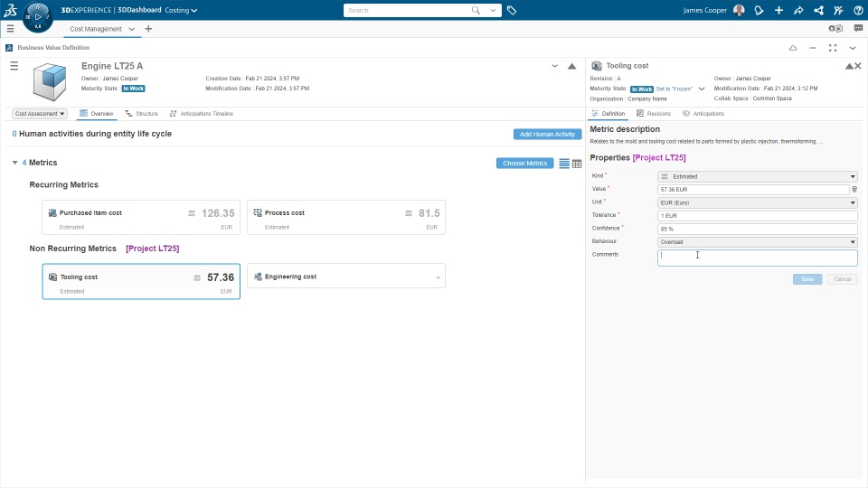Open the search options chevron
This screenshot has width=868, height=488.
493,10
